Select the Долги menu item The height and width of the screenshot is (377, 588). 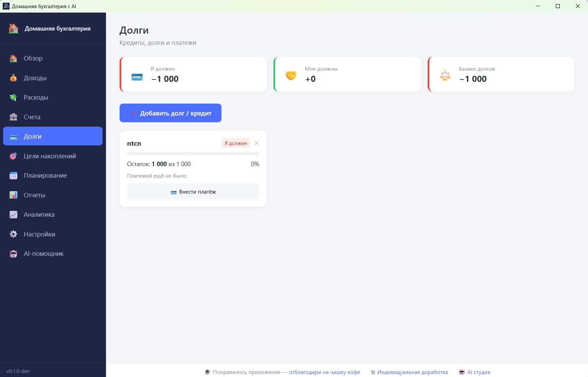(53, 136)
